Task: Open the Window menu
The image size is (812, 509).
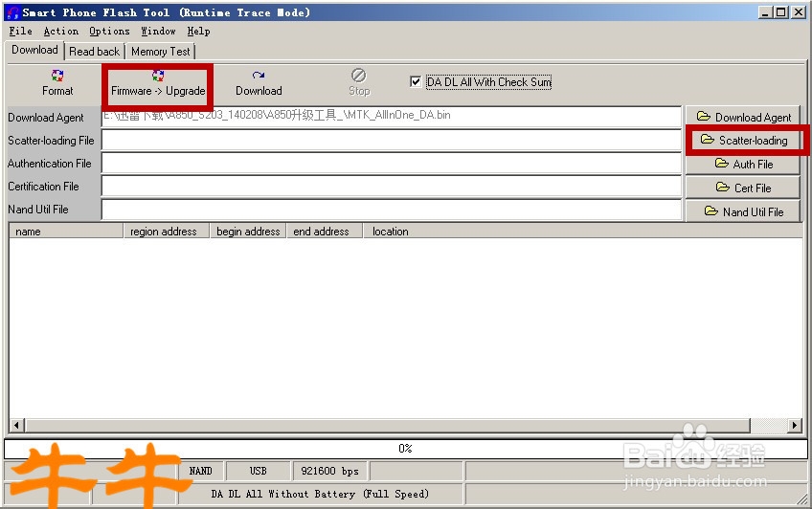Action: click(158, 31)
